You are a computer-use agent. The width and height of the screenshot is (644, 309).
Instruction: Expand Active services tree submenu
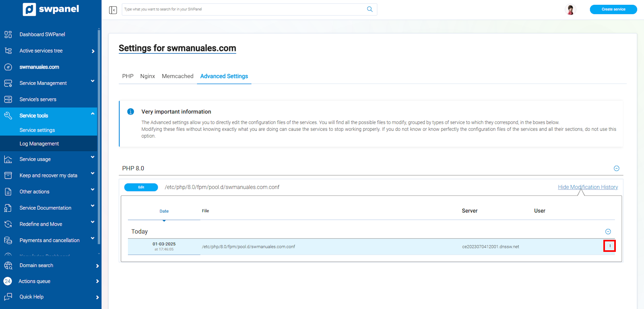tap(93, 51)
